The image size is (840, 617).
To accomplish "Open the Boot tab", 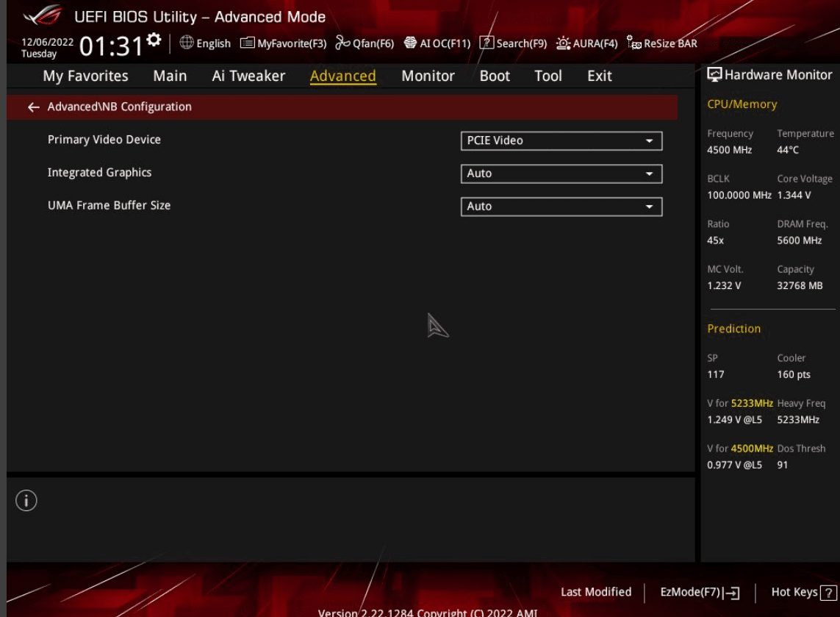I will pos(495,76).
